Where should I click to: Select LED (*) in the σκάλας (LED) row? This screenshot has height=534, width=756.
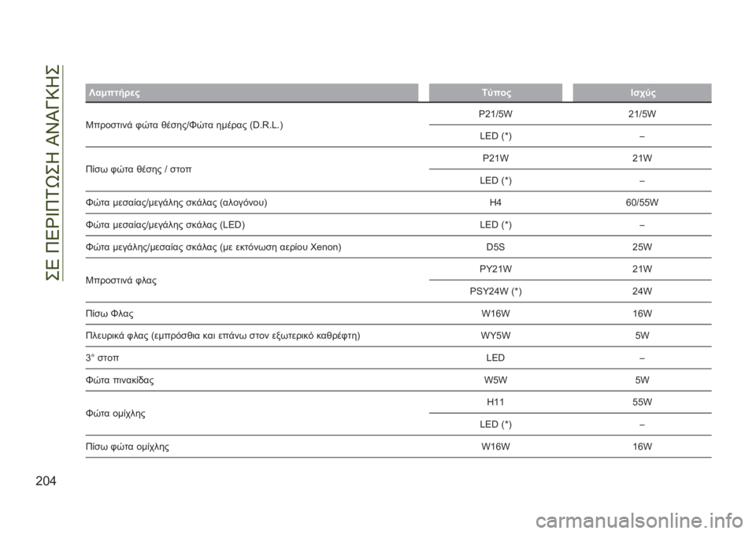point(495,224)
